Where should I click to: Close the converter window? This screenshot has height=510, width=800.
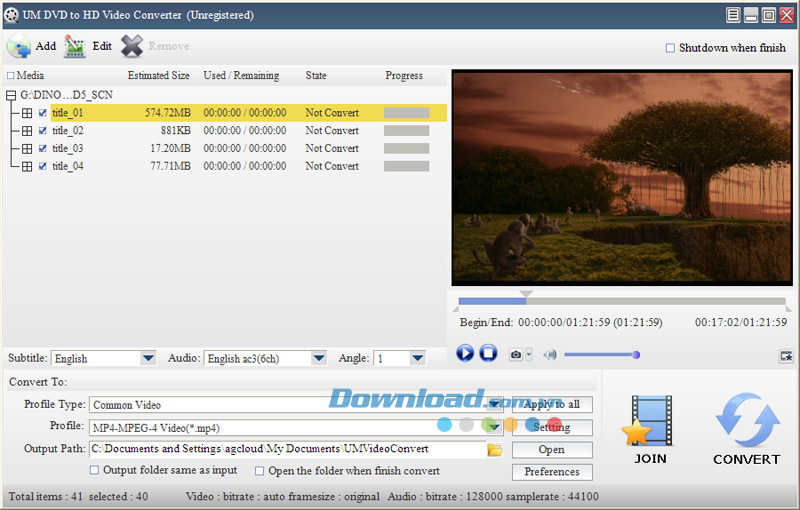tap(786, 15)
